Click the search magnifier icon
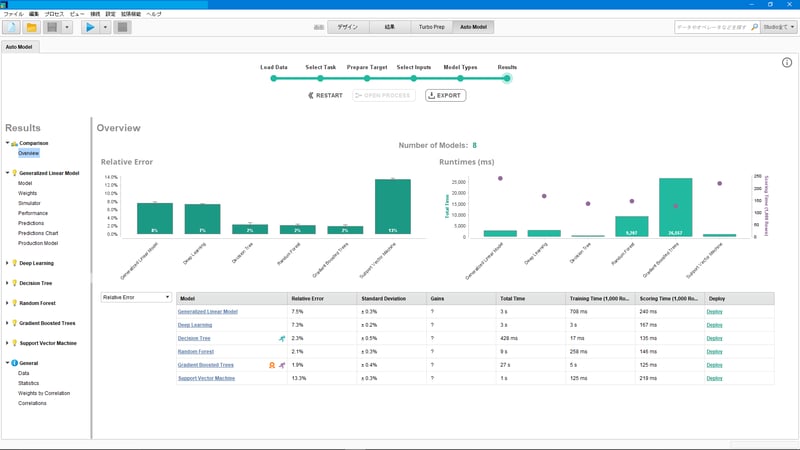The image size is (800, 450). [x=755, y=27]
